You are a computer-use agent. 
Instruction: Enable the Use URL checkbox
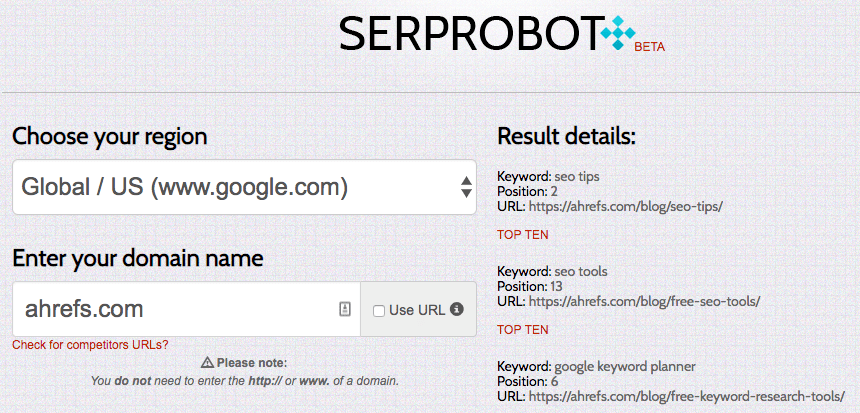(379, 311)
